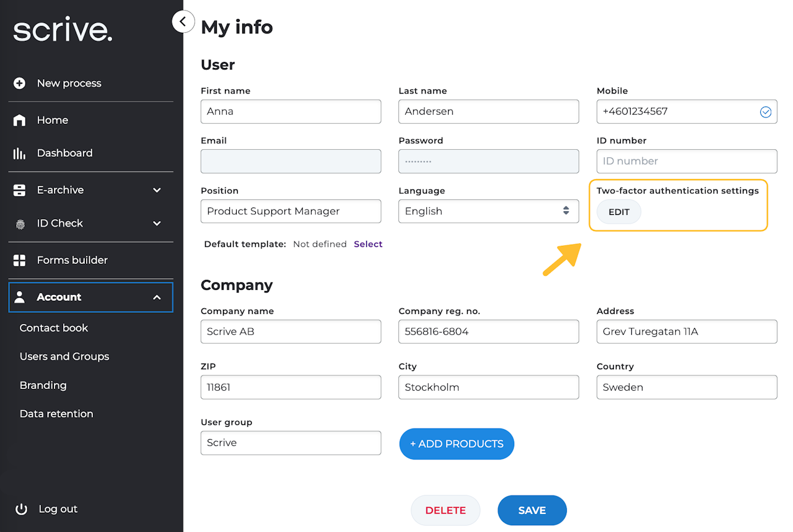Screen dimensions: 793x532
Task: Open Dashboard via bar chart icon
Action: [20, 153]
